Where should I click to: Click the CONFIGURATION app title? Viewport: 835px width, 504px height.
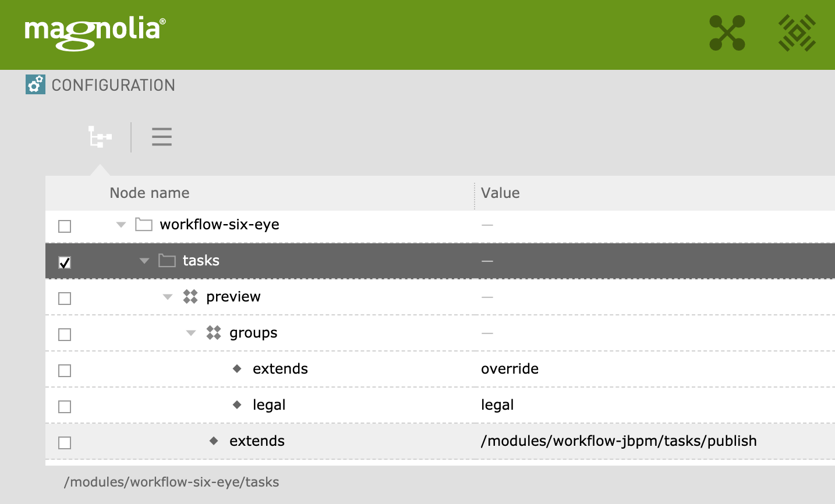pos(113,85)
